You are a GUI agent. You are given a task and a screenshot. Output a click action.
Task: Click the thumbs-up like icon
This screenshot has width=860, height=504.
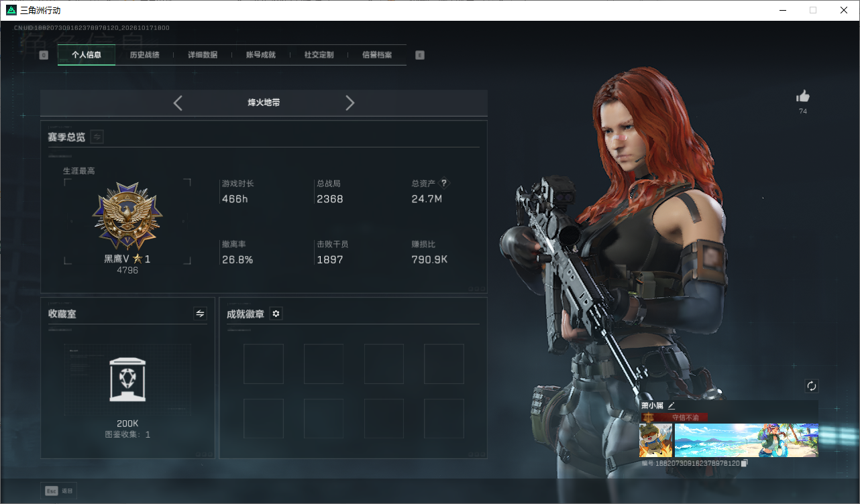[803, 97]
